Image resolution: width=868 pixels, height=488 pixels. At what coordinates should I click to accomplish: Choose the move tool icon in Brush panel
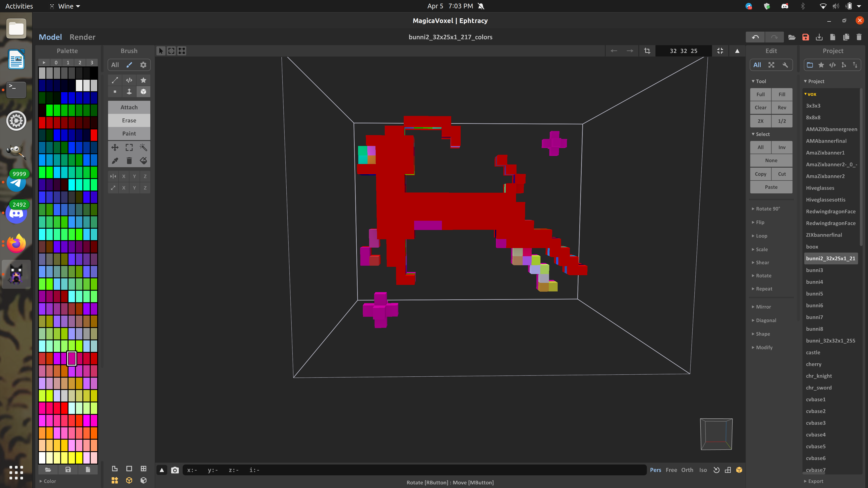(115, 148)
